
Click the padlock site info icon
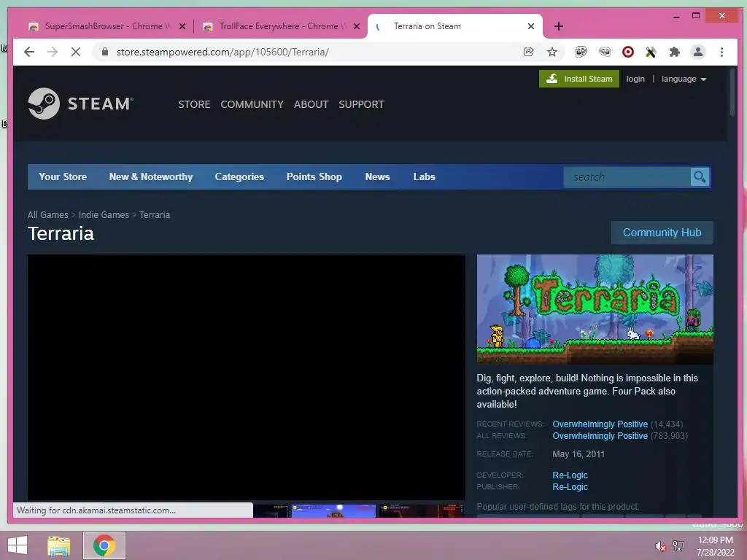point(105,52)
